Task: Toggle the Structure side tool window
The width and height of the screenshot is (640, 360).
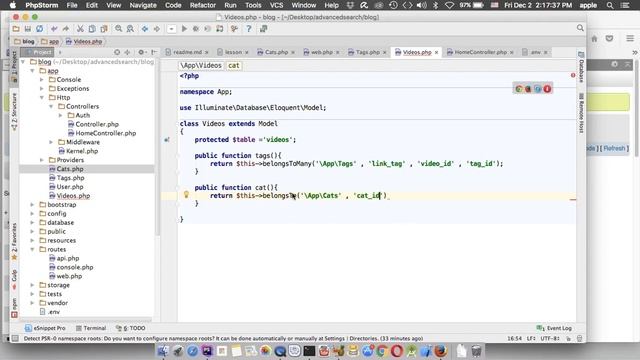Action: coord(14,111)
